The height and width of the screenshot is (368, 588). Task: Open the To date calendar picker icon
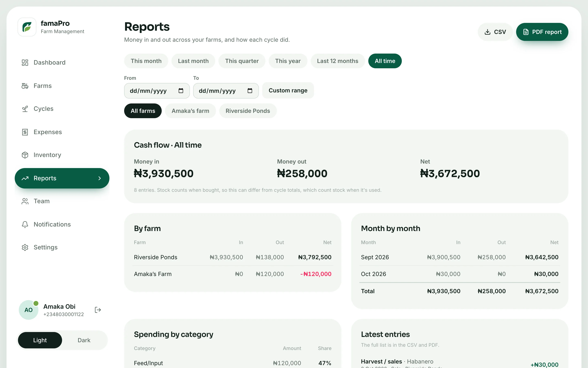[x=250, y=91]
